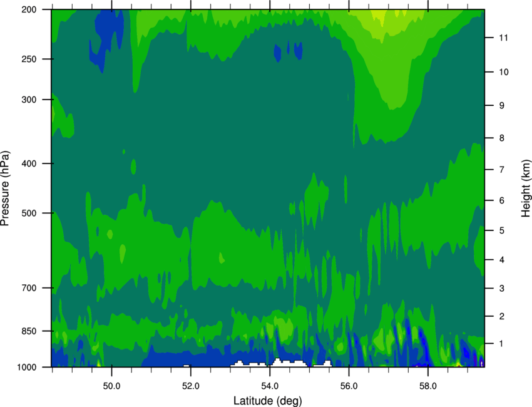Click the 850 pressure tick label
This screenshot has height=407, width=532.
pos(29,331)
